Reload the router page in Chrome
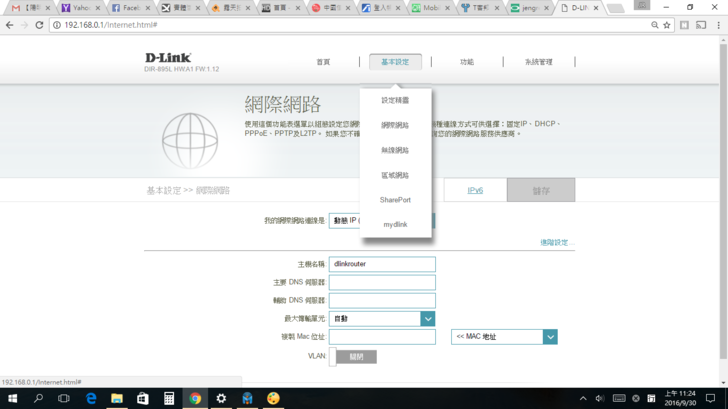 [40, 25]
